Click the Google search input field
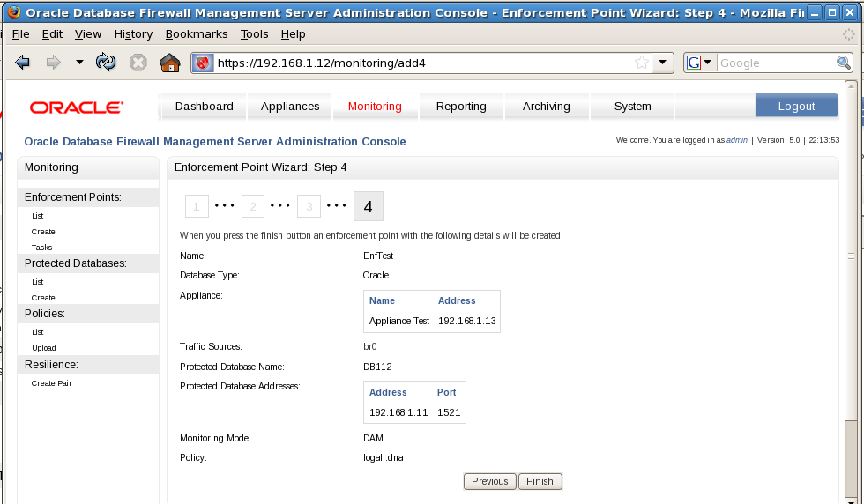 (774, 63)
